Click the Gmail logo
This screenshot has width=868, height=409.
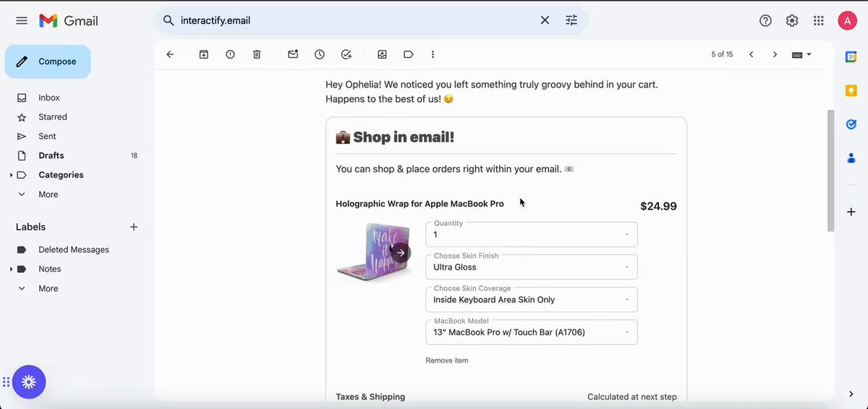(x=68, y=20)
